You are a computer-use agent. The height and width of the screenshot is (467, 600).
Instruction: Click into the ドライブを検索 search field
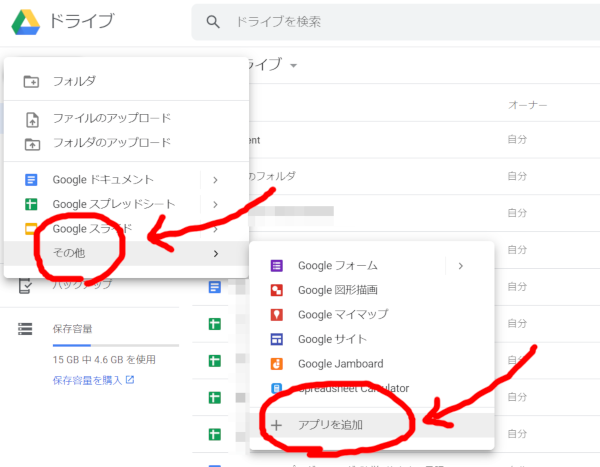coord(396,22)
